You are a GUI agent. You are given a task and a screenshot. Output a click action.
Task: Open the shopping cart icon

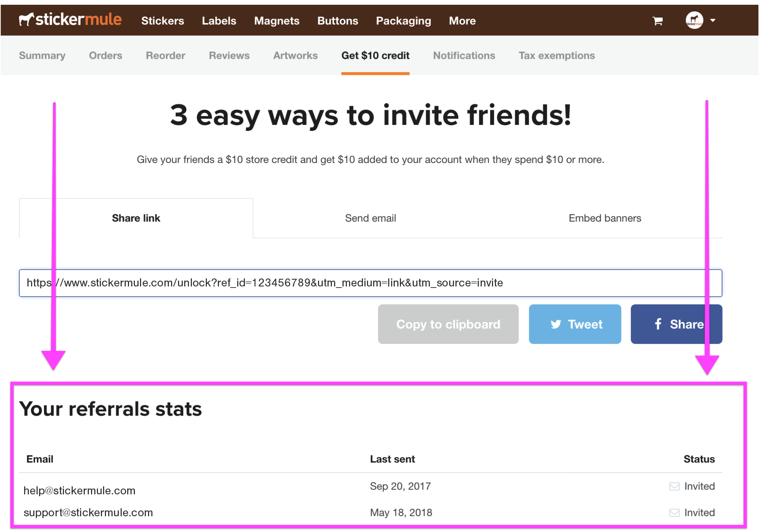coord(658,21)
